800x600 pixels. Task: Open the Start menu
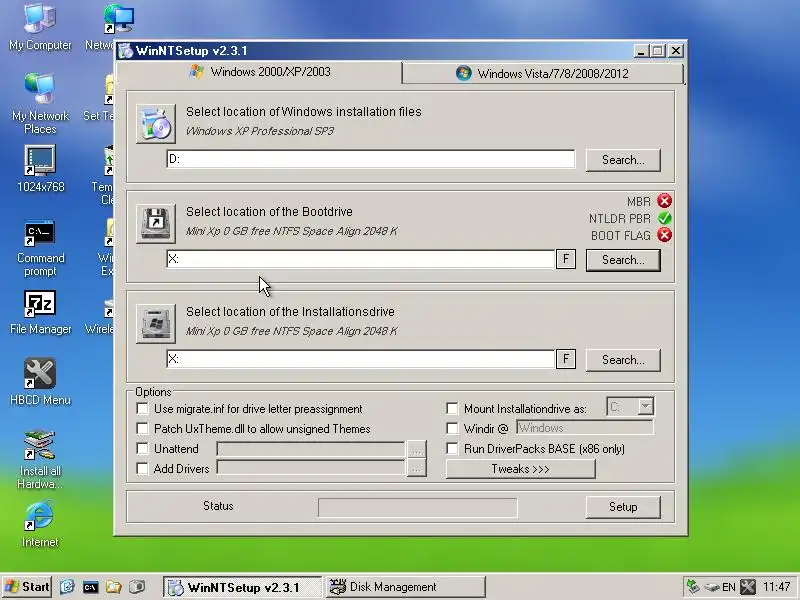(x=27, y=587)
